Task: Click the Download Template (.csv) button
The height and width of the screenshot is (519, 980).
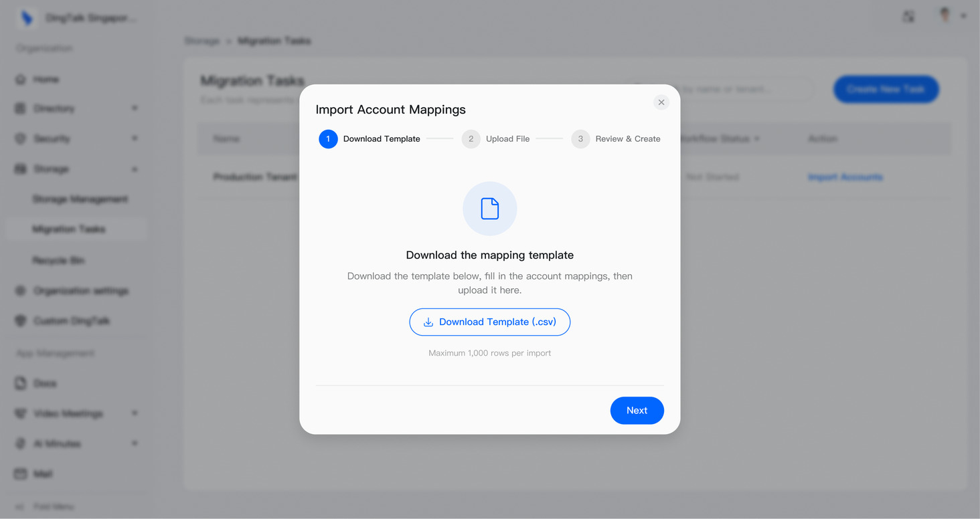Action: tap(489, 322)
